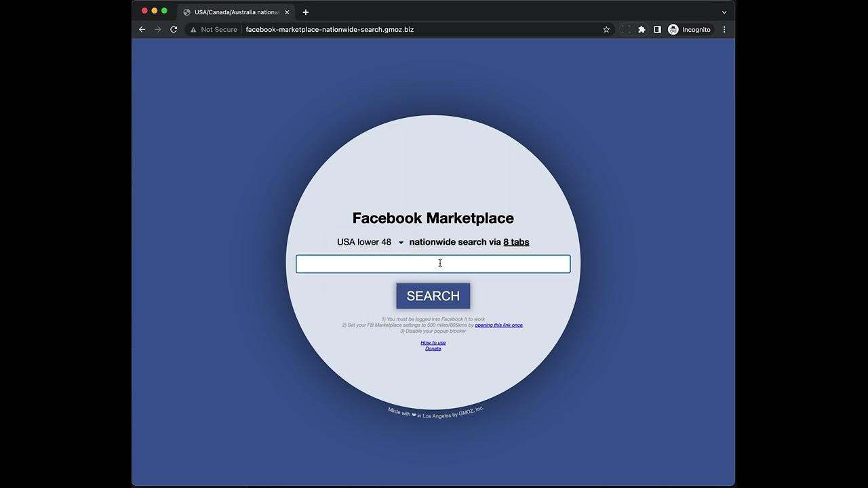Open the Incognito profile indicator
868x488 pixels.
(690, 30)
